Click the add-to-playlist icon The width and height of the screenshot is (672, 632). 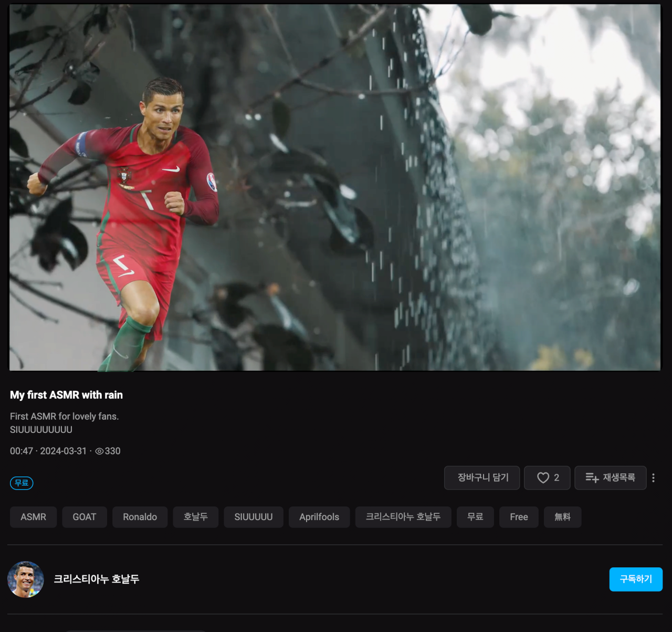pos(592,478)
